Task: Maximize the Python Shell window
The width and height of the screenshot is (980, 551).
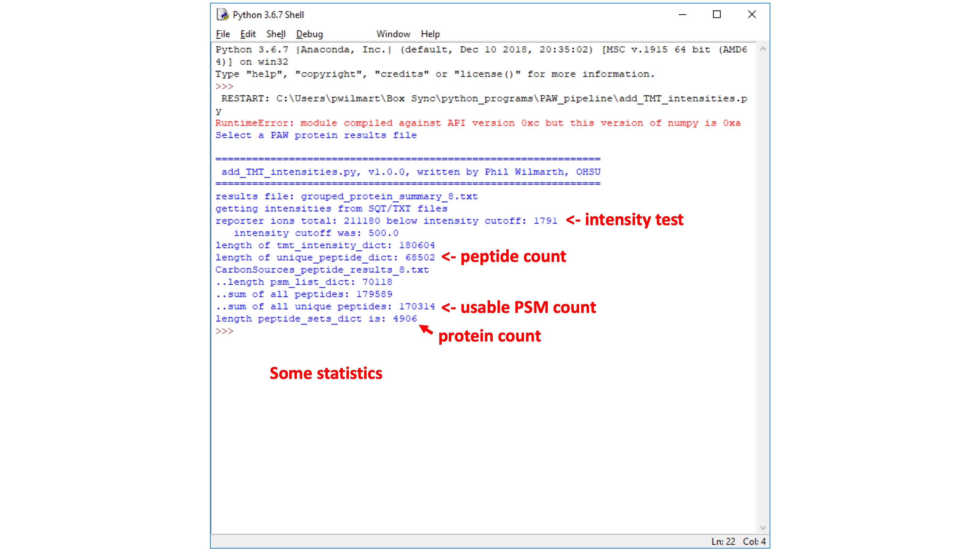Action: [717, 14]
